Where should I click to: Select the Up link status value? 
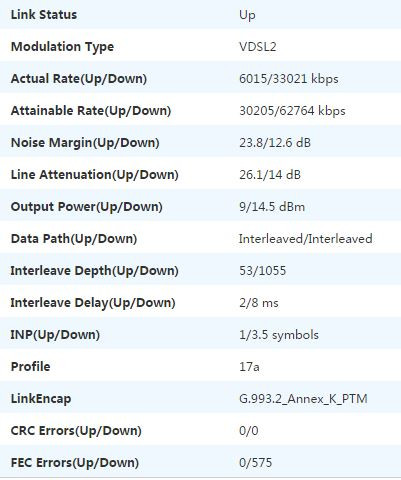click(247, 15)
